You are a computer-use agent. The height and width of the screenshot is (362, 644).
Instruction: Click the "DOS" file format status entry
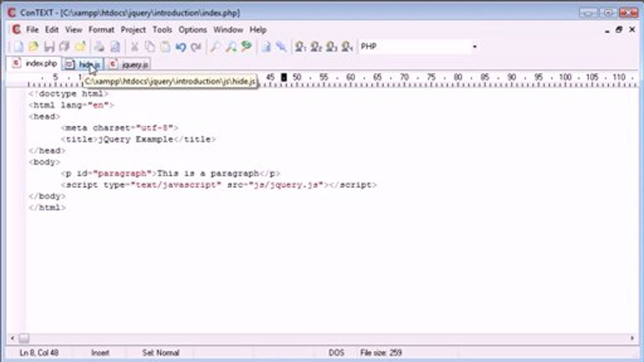click(x=336, y=353)
